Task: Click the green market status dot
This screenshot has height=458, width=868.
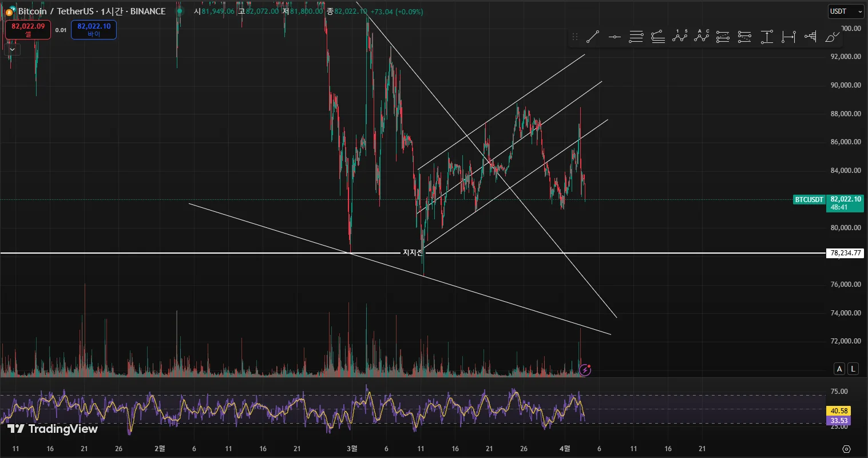Action: tap(180, 11)
